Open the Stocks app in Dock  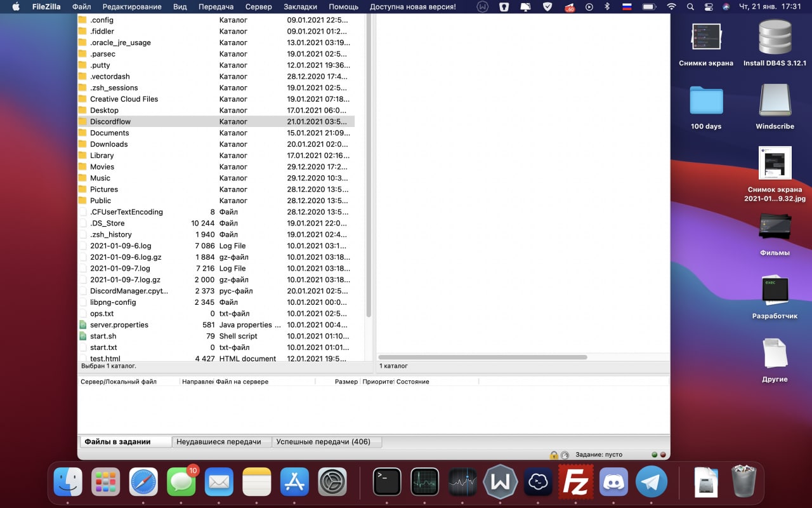462,482
